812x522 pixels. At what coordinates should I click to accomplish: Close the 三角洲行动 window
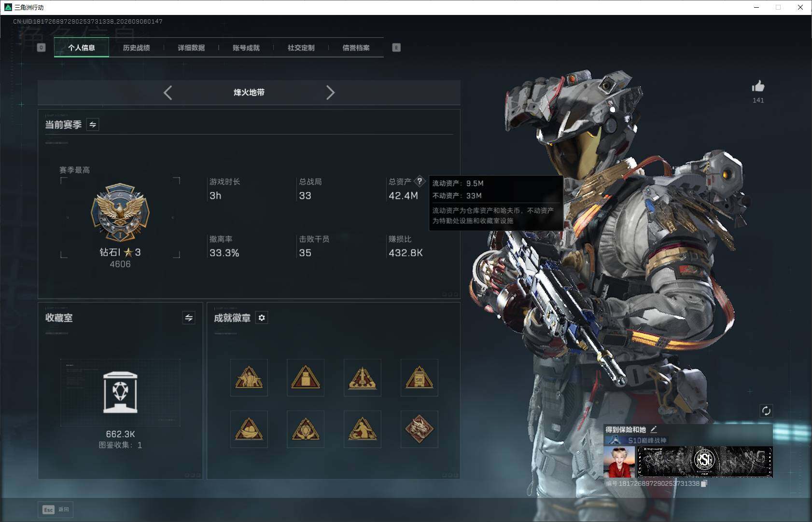point(800,7)
